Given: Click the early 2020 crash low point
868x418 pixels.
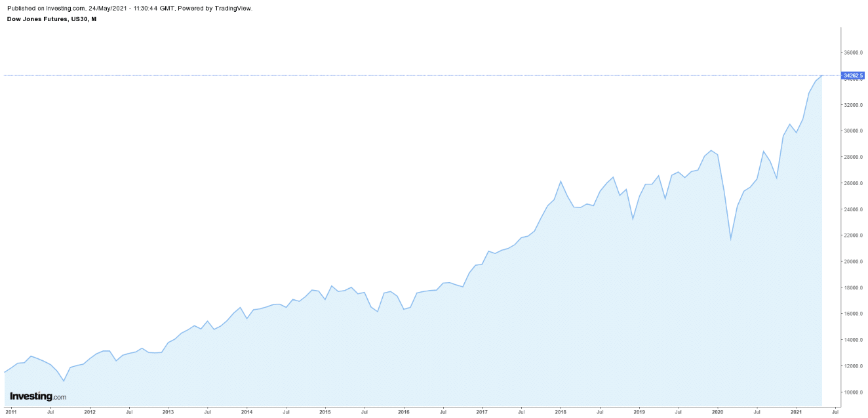Looking at the screenshot, I should (730, 239).
